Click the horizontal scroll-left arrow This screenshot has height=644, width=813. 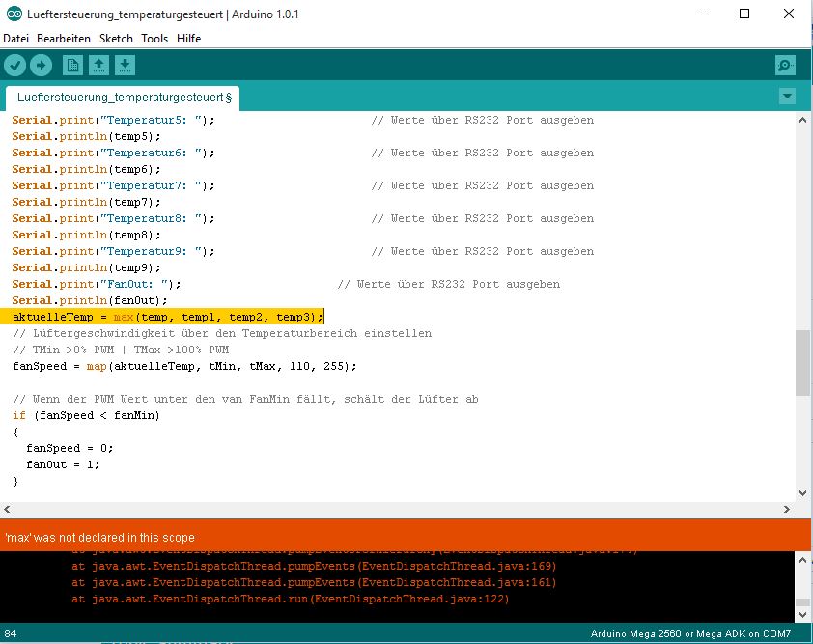click(7, 509)
